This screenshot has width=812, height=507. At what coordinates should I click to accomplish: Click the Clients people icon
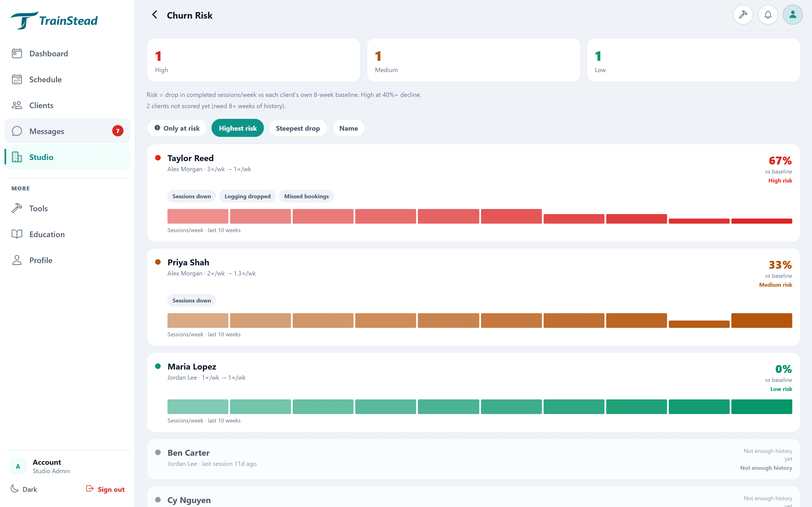tap(17, 105)
